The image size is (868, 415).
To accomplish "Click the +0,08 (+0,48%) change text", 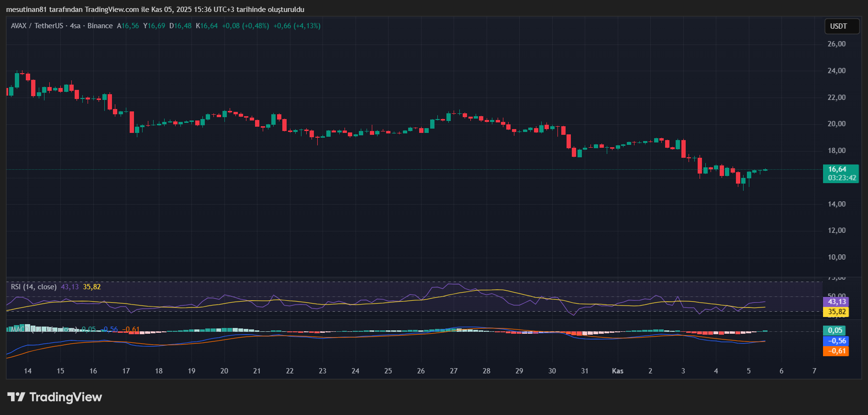I will (x=245, y=26).
